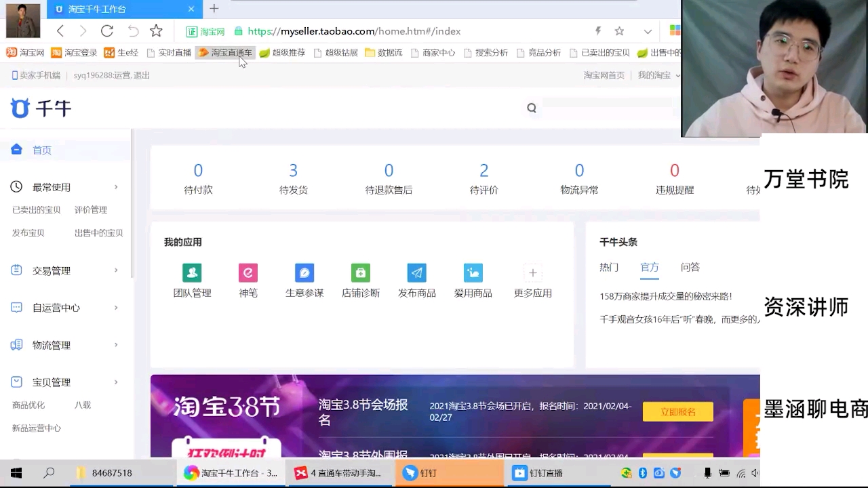The height and width of the screenshot is (488, 868).
Task: Click the browser forward arrow
Action: pyautogui.click(x=83, y=30)
